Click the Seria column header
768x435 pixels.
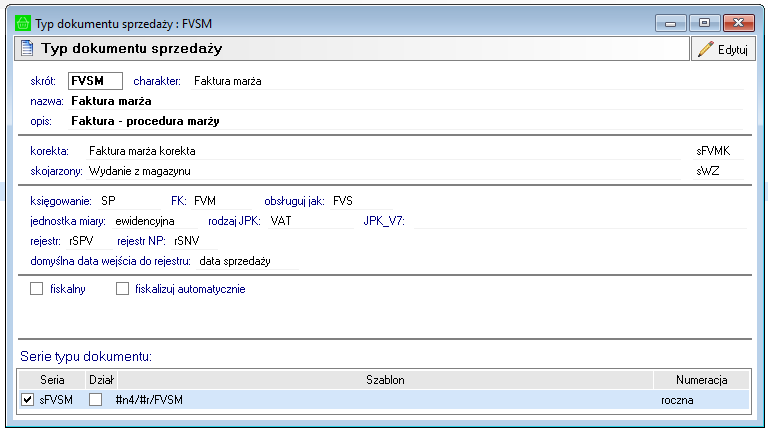point(52,380)
